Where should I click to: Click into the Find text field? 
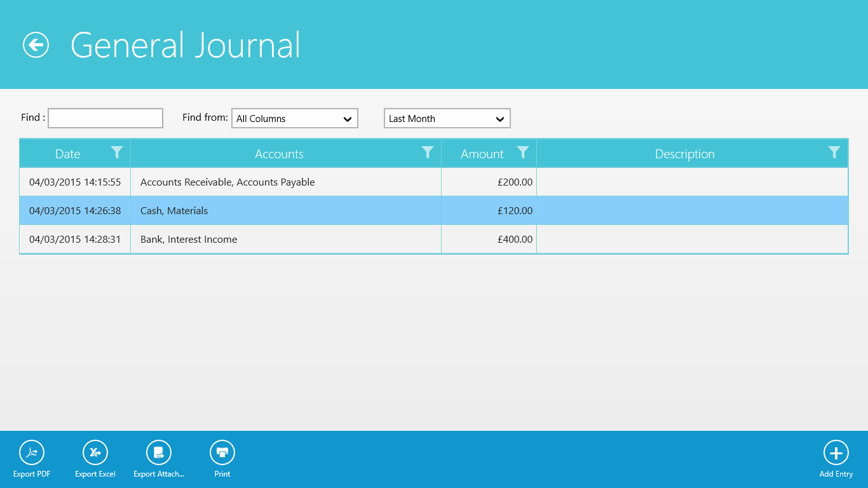coord(105,118)
